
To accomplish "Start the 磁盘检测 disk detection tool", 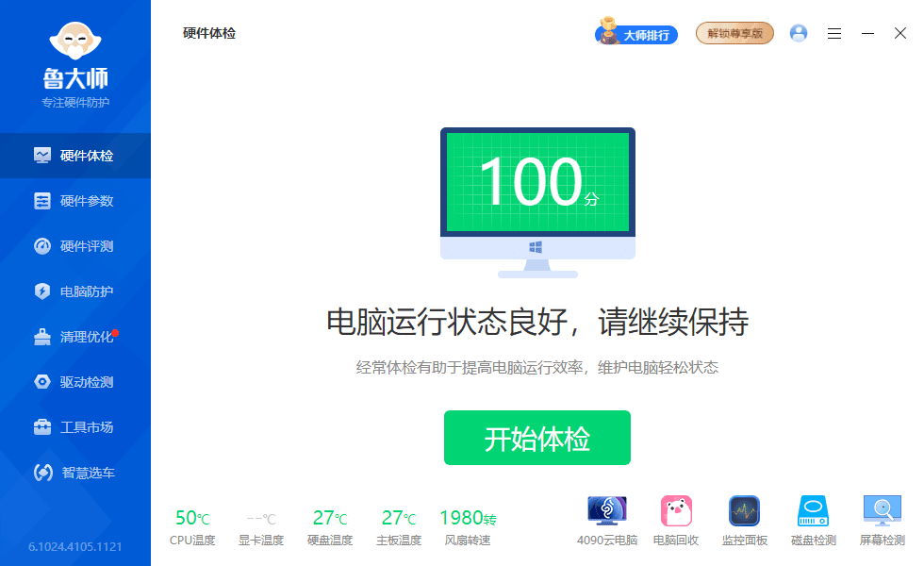I will click(813, 518).
